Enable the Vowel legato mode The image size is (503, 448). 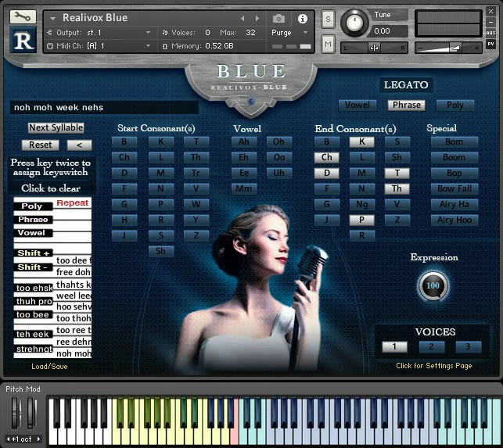click(x=357, y=105)
